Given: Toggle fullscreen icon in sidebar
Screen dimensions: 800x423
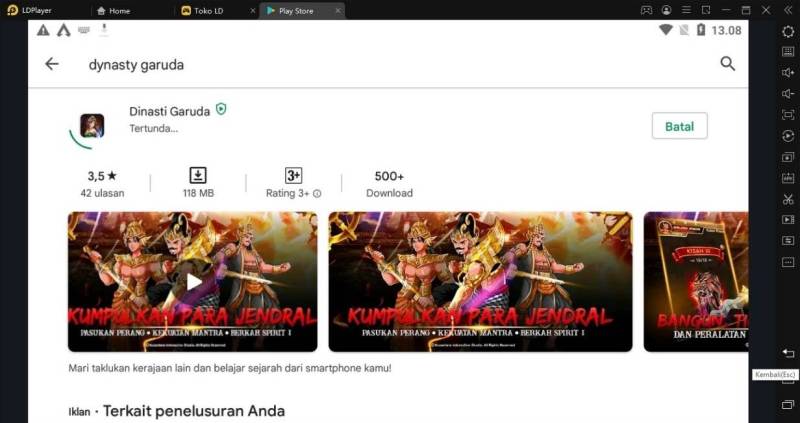Looking at the screenshot, I should coord(788,114).
